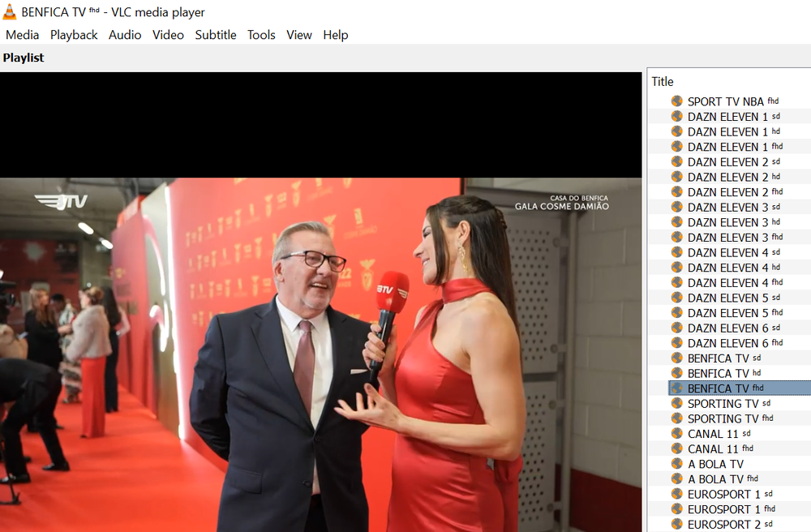Click the stream icon beside BENFICA TV hd

676,373
